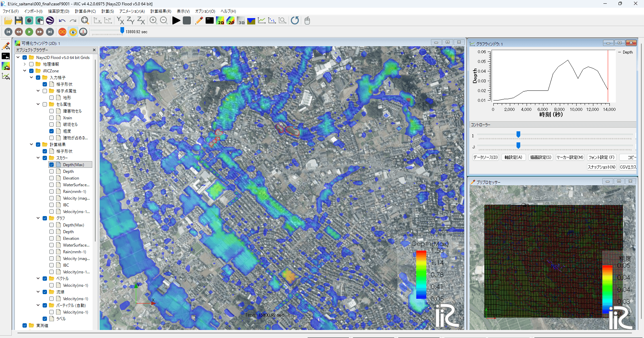Click the スナップショット(N) button
The width and height of the screenshot is (644, 338).
(601, 167)
